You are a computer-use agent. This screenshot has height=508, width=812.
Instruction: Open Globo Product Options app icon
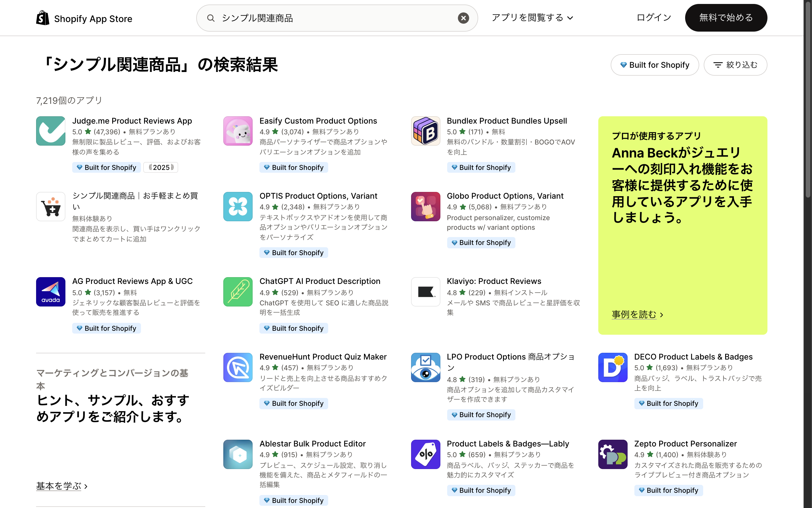pos(425,206)
